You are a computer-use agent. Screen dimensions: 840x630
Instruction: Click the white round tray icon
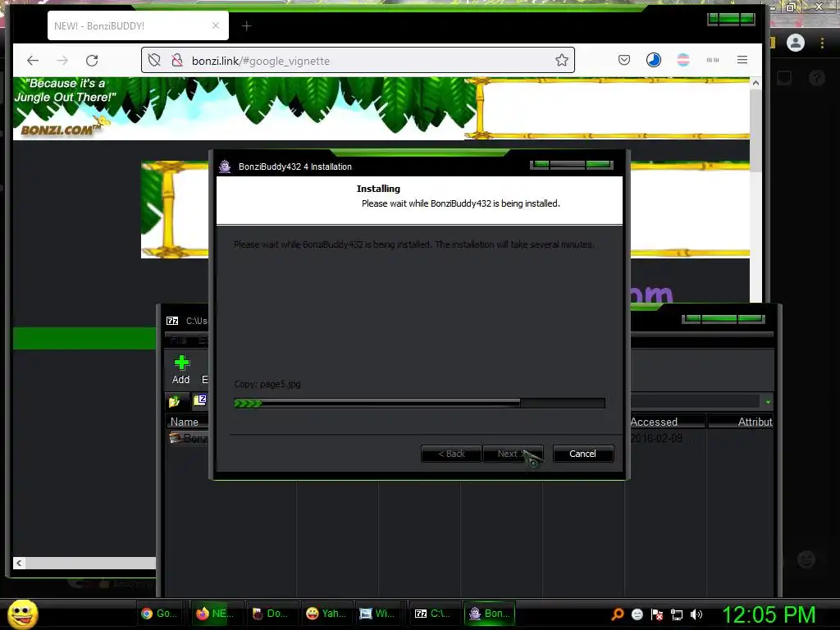[637, 614]
